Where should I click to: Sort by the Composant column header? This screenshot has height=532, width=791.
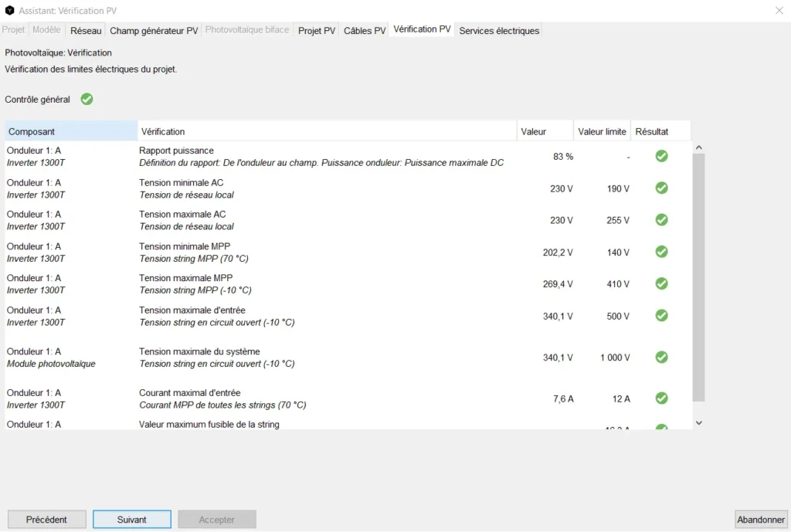tap(71, 131)
